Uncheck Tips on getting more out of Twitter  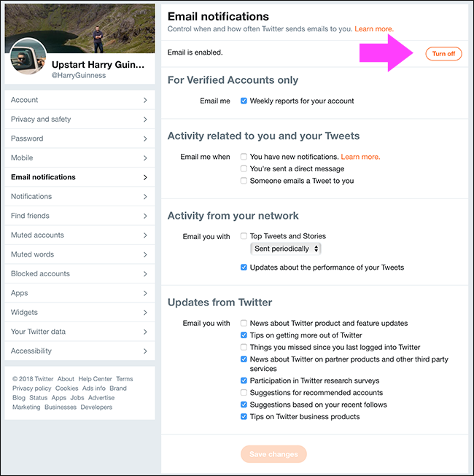pos(244,335)
